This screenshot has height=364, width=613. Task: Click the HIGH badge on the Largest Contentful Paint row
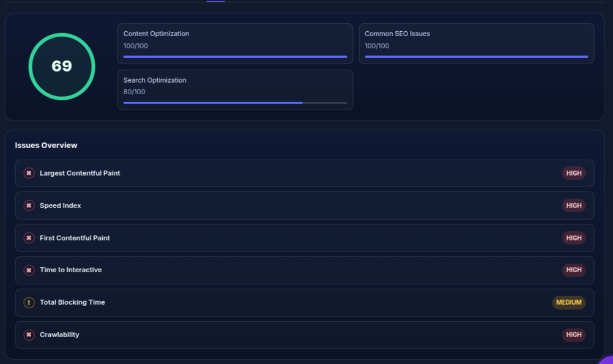coord(573,173)
